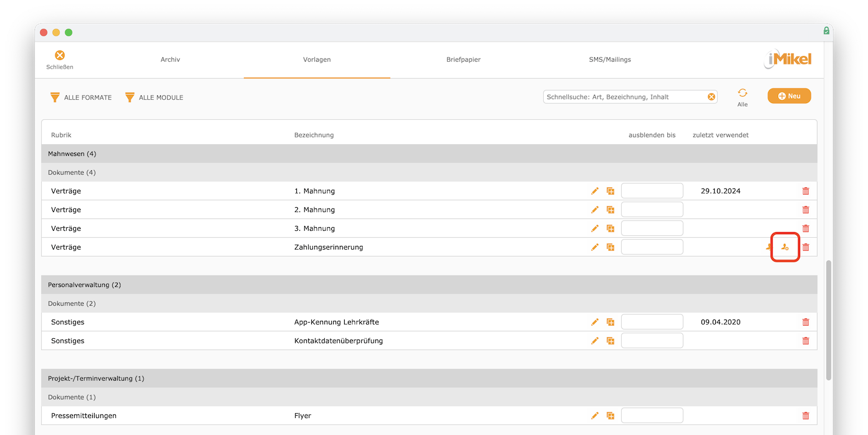Delete the 1. Mahnung template
This screenshot has width=868, height=435.
pos(806,191)
